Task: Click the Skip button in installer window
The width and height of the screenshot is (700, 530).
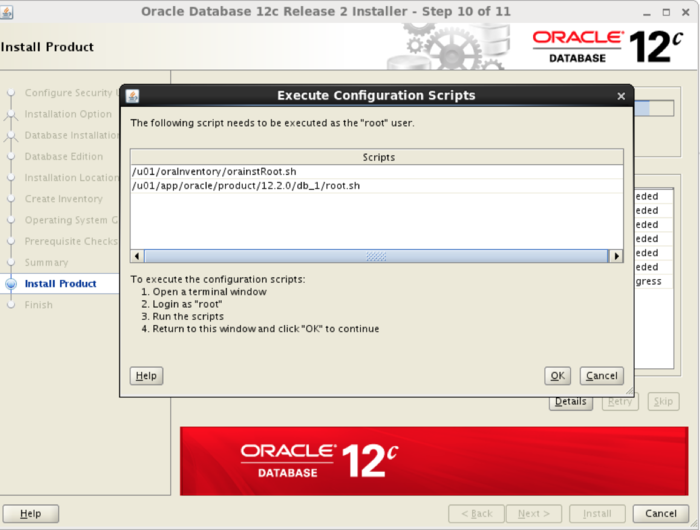Action: point(663,401)
